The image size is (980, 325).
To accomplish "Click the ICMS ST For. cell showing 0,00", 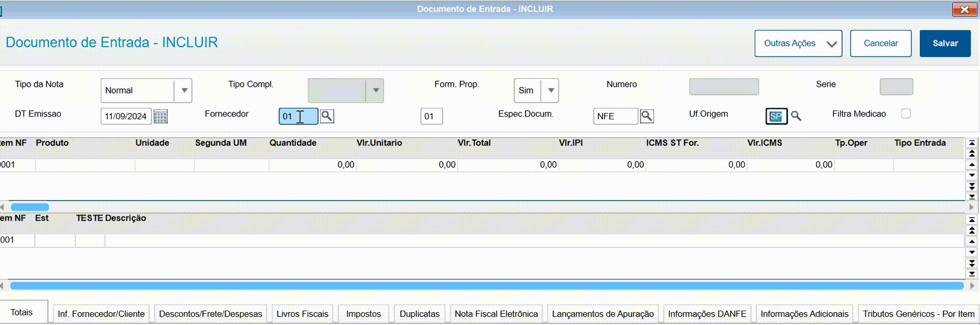I will [x=696, y=165].
